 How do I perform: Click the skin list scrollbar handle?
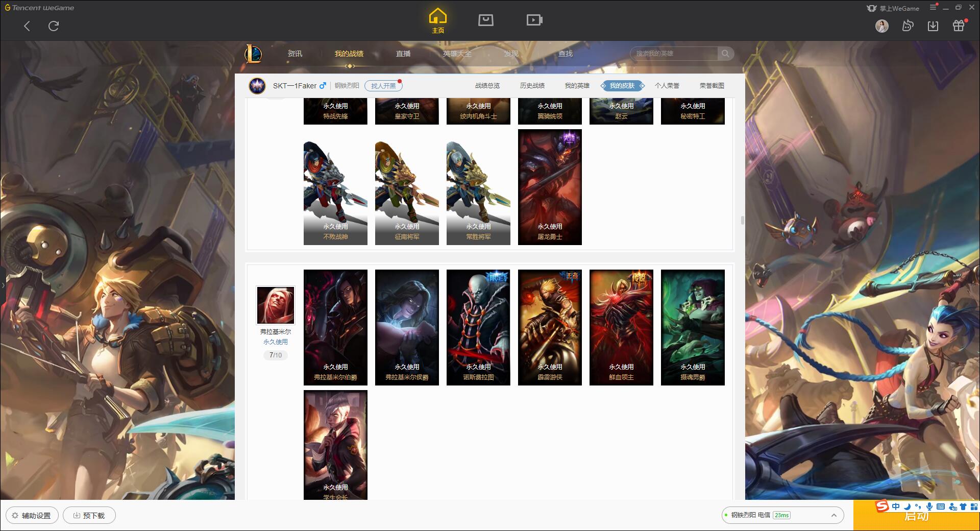[742, 220]
